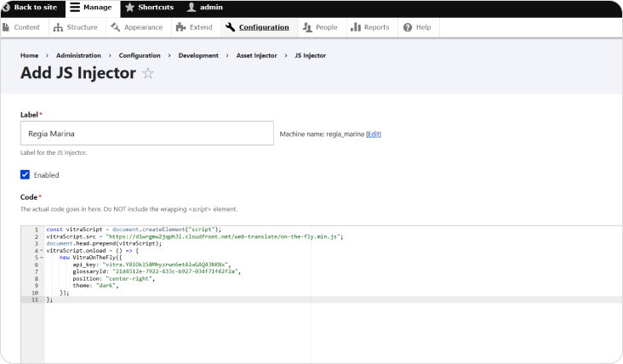Click the Appearance brush icon

coord(115,27)
